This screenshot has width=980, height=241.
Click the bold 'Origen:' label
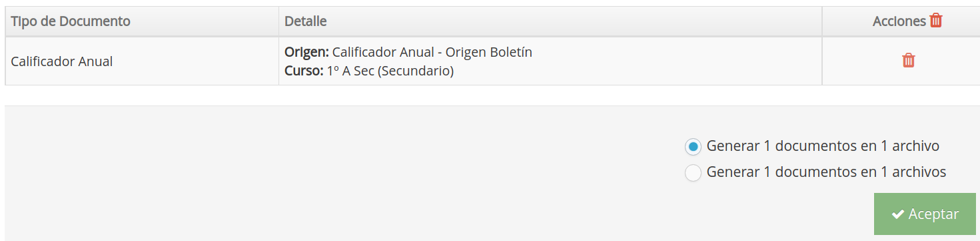[306, 52]
